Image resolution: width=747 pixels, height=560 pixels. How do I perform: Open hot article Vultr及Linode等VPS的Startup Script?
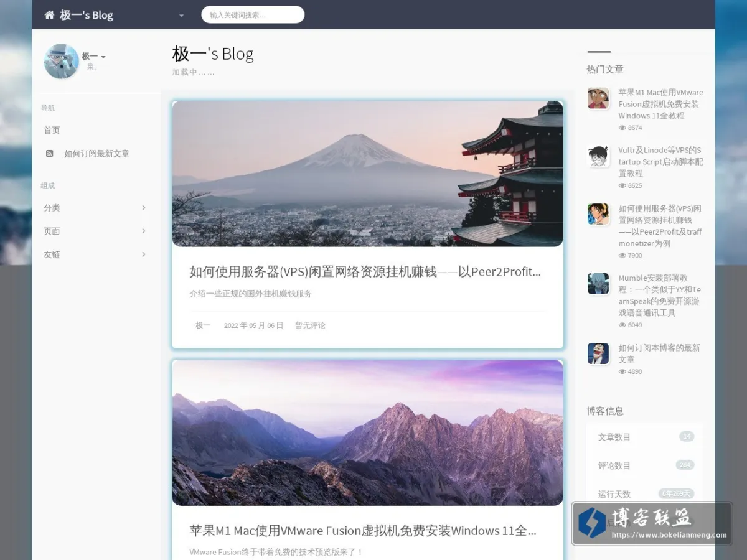[660, 162]
